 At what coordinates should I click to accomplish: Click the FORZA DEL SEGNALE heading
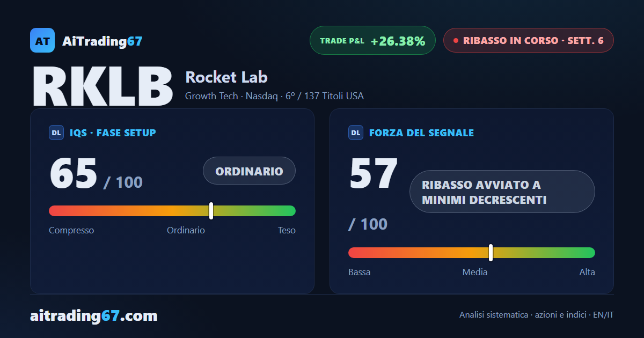click(x=421, y=133)
